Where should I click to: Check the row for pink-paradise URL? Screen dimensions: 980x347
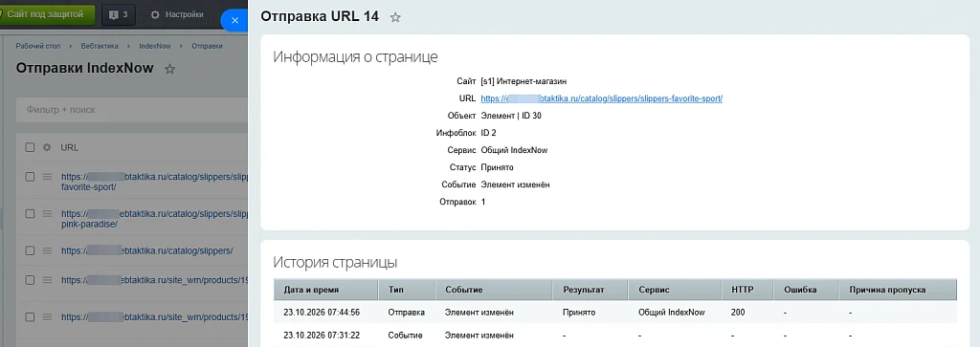coord(30,213)
